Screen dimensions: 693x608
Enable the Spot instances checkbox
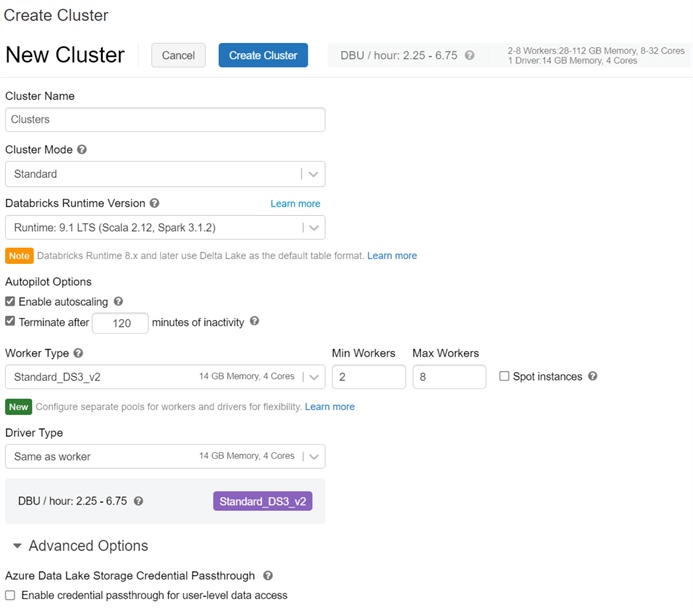[504, 376]
